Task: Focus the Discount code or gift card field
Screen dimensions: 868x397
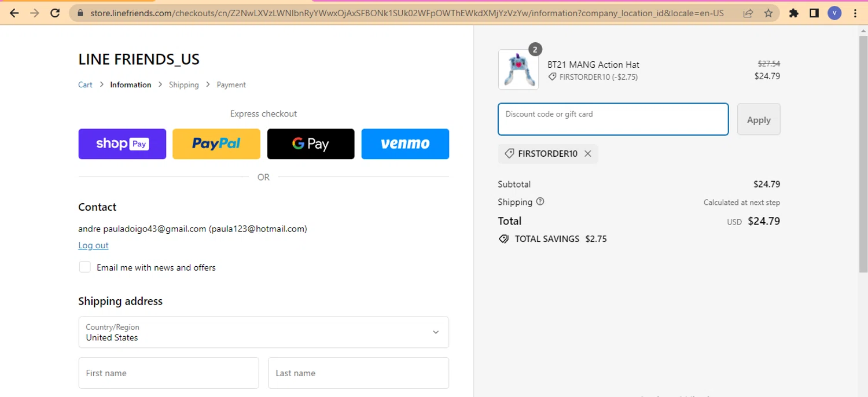Action: [x=613, y=119]
